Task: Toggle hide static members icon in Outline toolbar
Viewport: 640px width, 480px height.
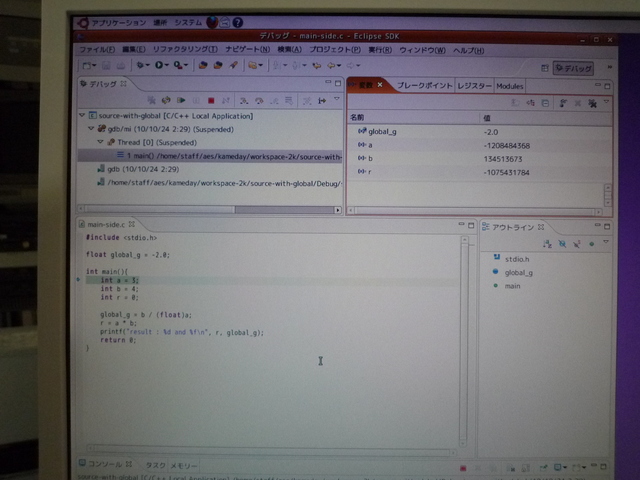Action: (x=577, y=243)
